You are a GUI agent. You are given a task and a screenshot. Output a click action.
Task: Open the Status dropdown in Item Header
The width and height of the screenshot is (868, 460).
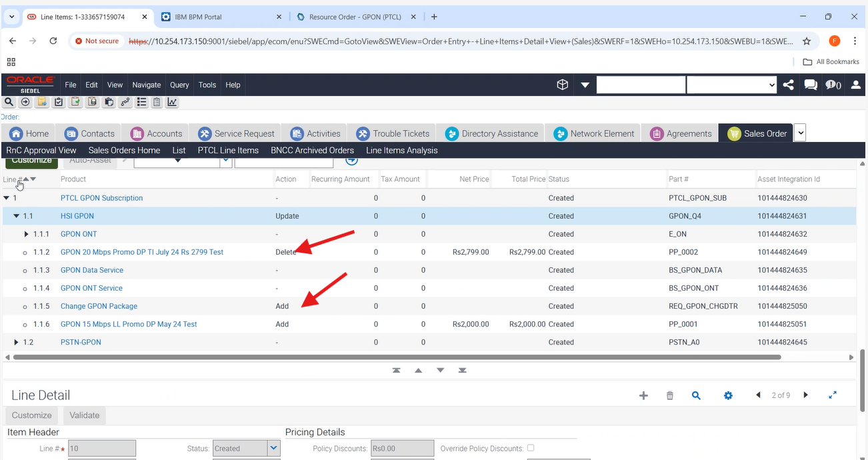tap(273, 449)
